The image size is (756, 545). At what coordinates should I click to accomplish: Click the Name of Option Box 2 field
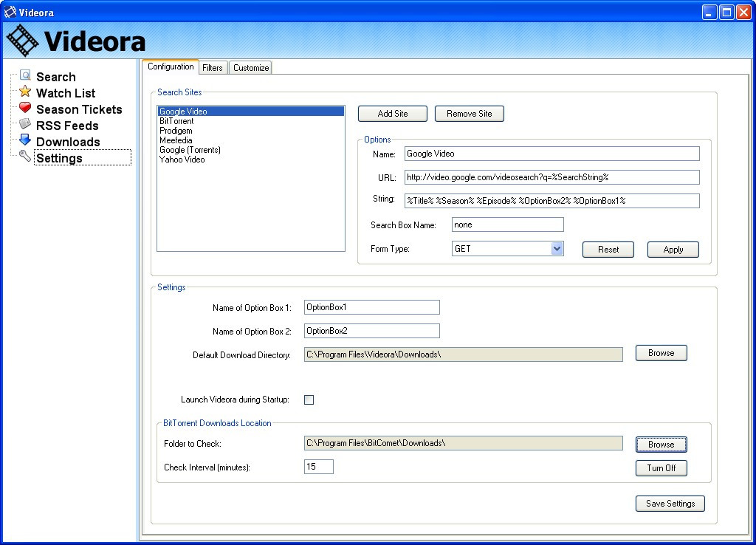[372, 331]
